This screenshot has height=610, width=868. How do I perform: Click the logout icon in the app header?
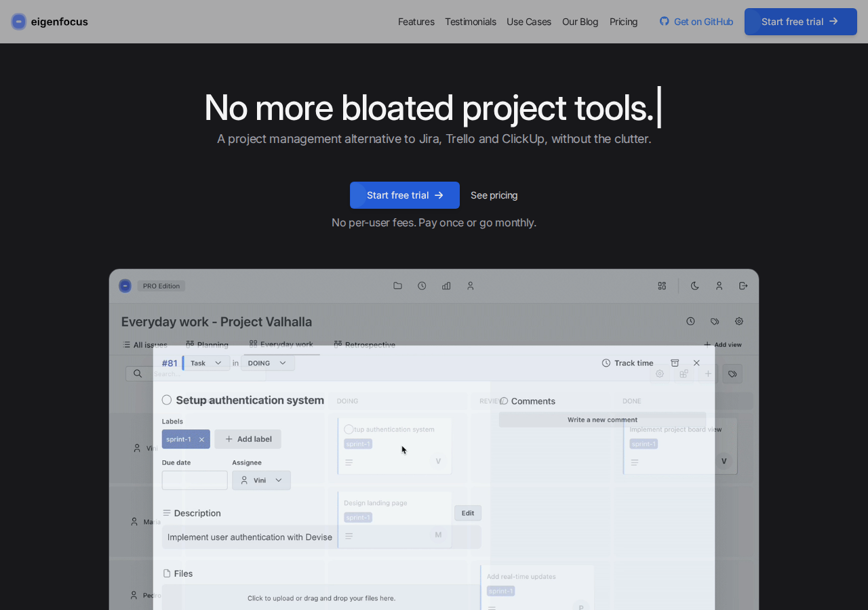click(744, 286)
